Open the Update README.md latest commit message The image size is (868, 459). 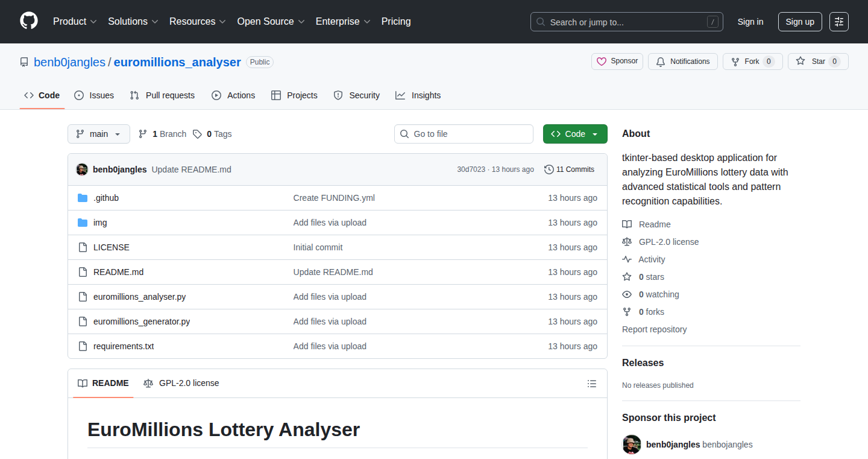pos(192,169)
